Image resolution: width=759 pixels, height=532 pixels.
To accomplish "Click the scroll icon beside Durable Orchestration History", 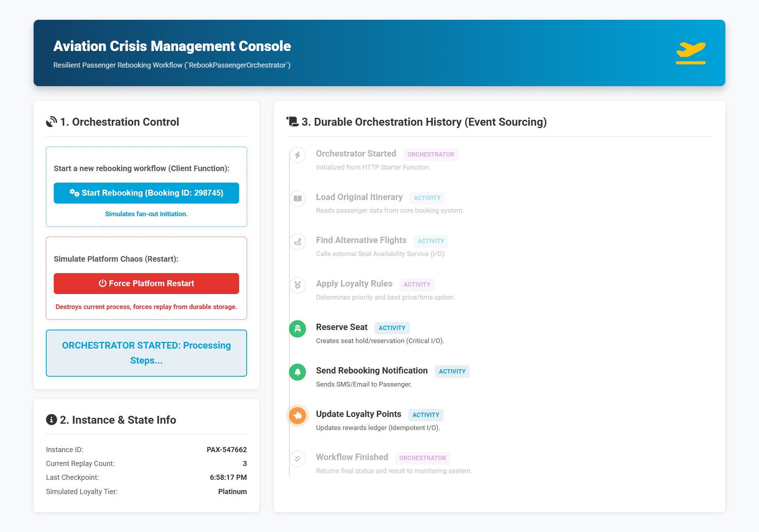I will coord(293,122).
